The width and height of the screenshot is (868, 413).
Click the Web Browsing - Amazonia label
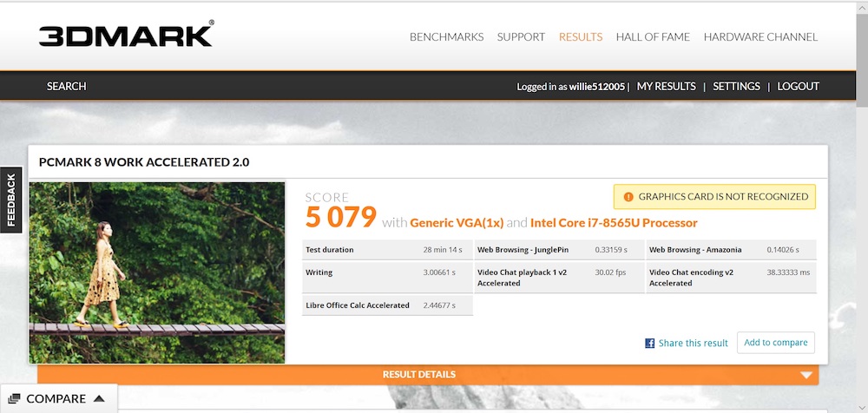click(x=695, y=250)
